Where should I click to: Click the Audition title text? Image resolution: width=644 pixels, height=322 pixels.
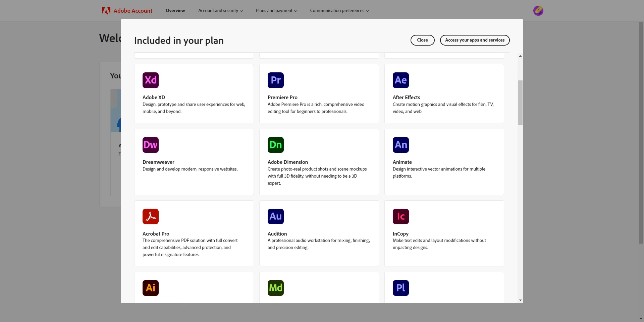[277, 234]
